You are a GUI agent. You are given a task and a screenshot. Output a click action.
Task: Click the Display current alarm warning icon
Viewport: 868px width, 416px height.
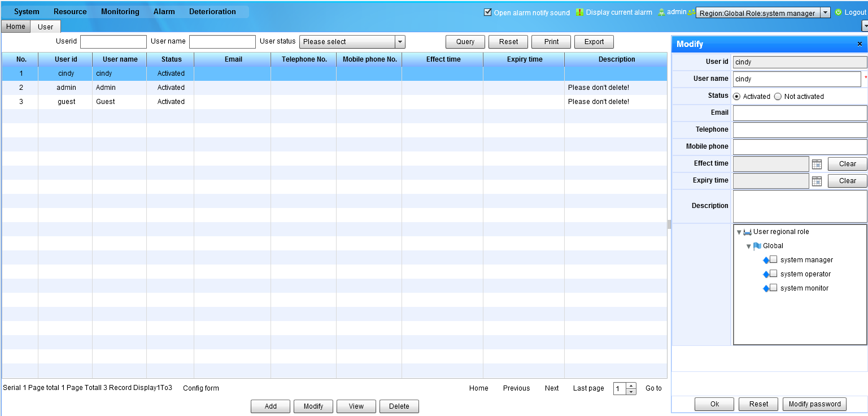pos(579,12)
